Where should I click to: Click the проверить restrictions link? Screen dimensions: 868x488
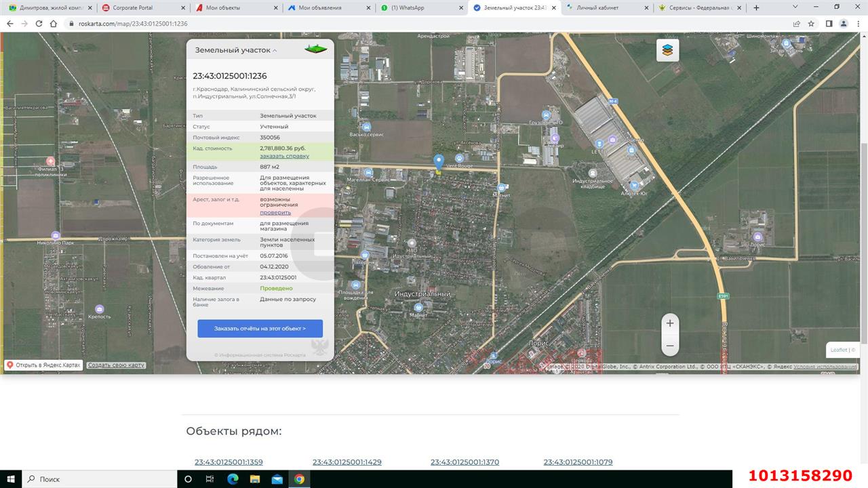tap(275, 213)
